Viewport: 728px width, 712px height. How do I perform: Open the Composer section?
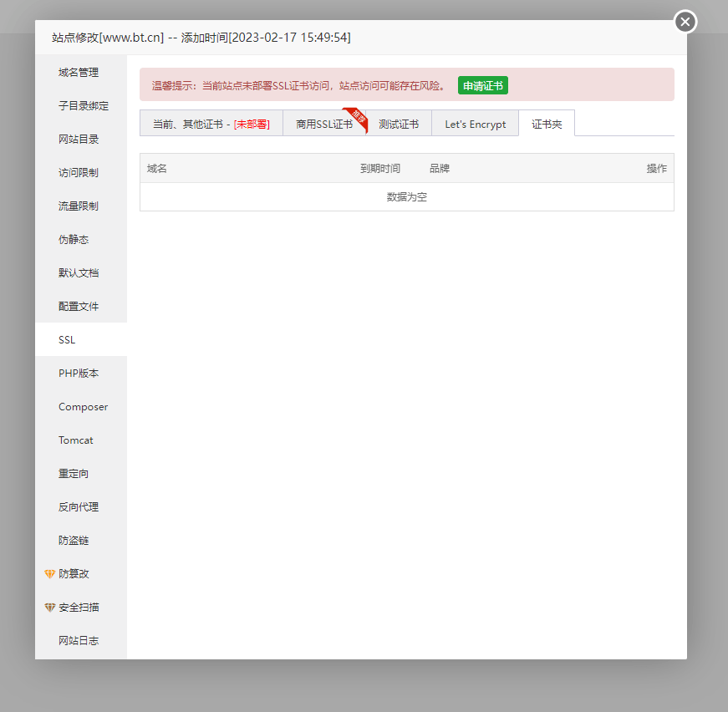83,407
